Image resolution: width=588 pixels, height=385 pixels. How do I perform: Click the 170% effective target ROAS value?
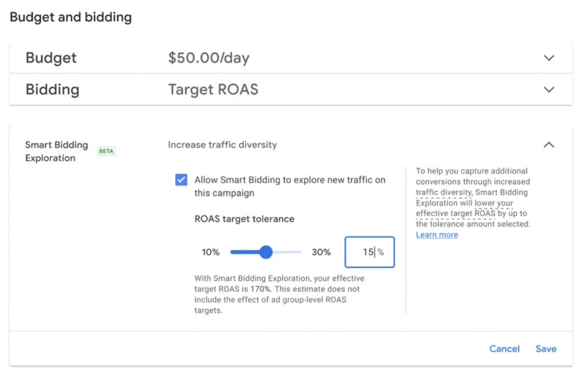click(x=260, y=289)
